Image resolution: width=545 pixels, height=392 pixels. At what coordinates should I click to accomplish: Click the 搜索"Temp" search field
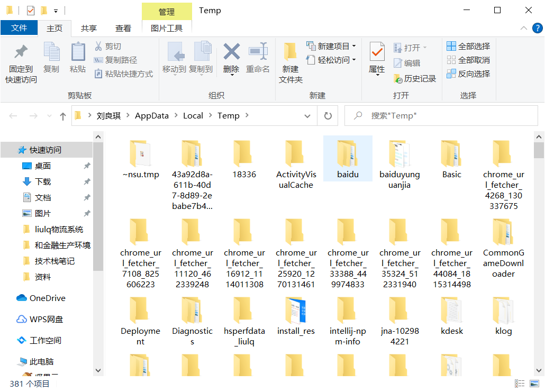[x=441, y=116]
